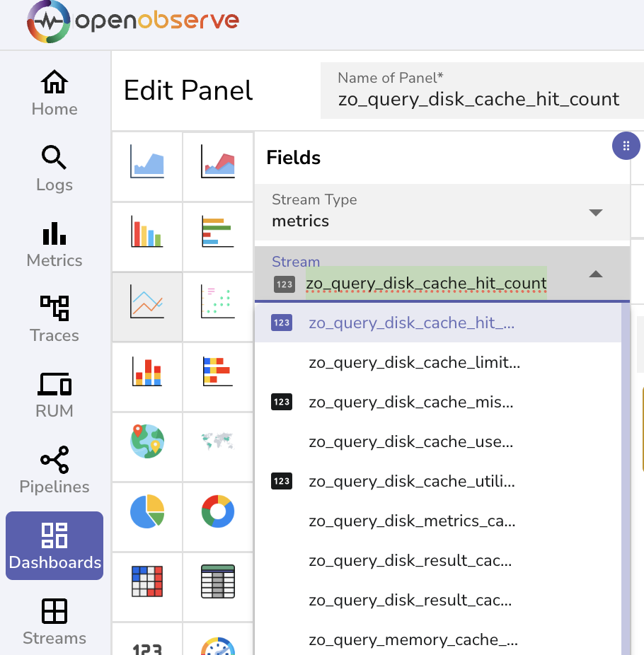Edit the Name of Panel field
The width and height of the screenshot is (644, 655).
[x=479, y=99]
